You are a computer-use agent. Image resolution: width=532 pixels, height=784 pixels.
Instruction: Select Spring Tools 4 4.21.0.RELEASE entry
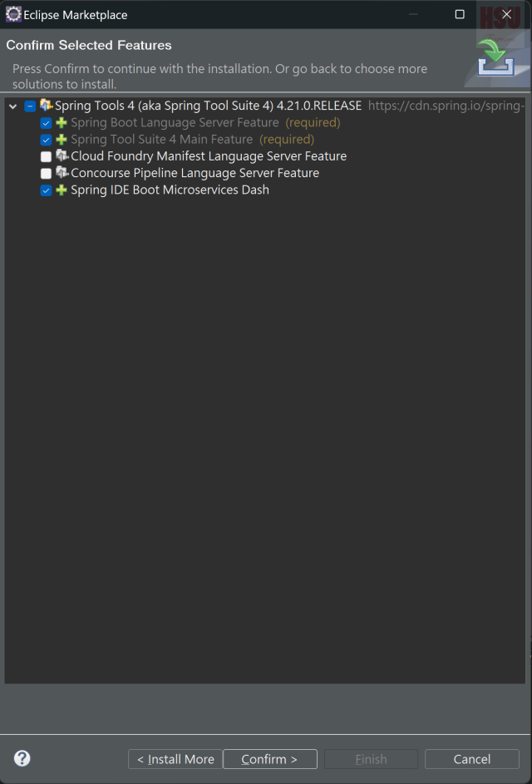point(208,106)
